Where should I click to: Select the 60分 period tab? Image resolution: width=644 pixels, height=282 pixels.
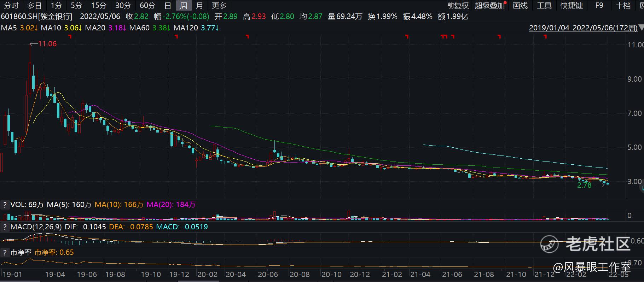(147, 5)
